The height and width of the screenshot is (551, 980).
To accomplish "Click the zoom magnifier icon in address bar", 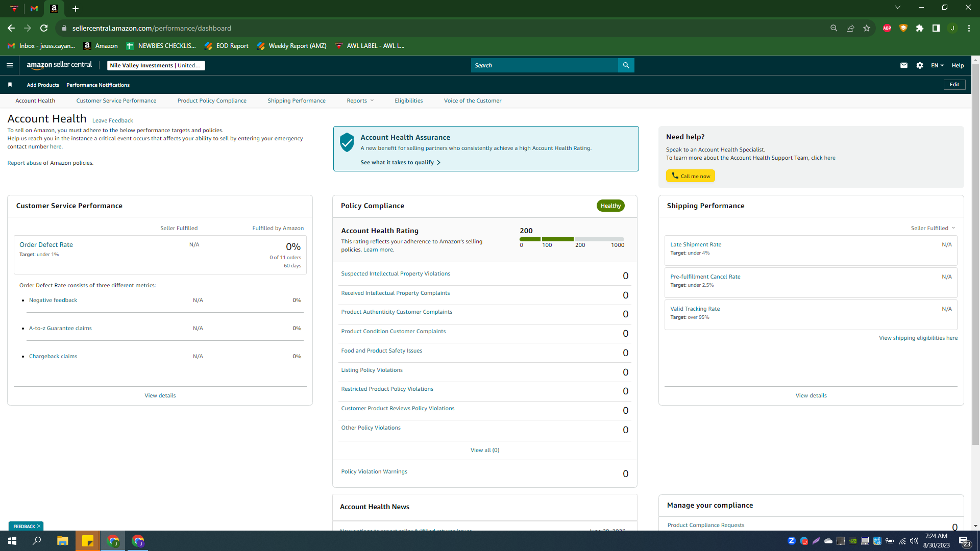I will [834, 28].
